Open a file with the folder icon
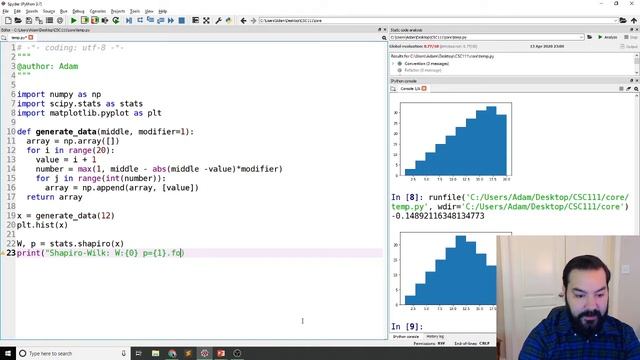The image size is (640, 360). pos(18,20)
